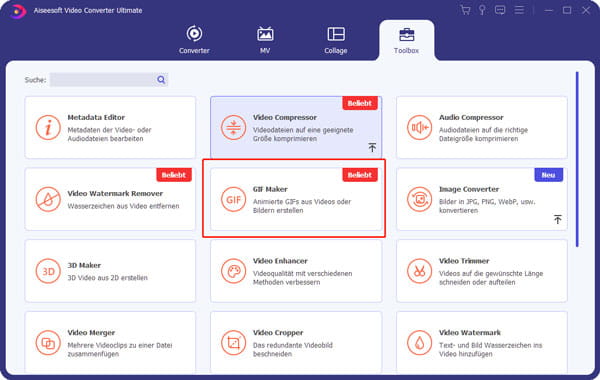Open the hamburger menu in title bar

click(519, 10)
